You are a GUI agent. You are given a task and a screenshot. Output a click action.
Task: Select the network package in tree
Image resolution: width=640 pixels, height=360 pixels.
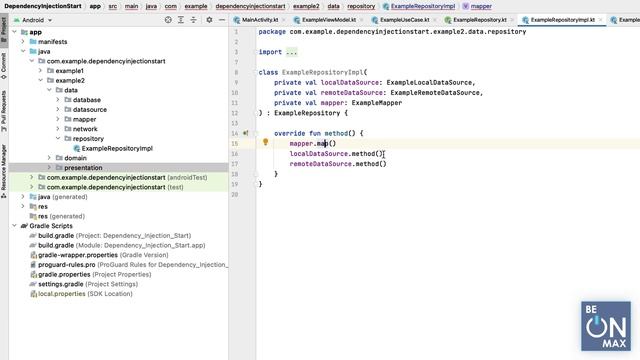(x=85, y=129)
